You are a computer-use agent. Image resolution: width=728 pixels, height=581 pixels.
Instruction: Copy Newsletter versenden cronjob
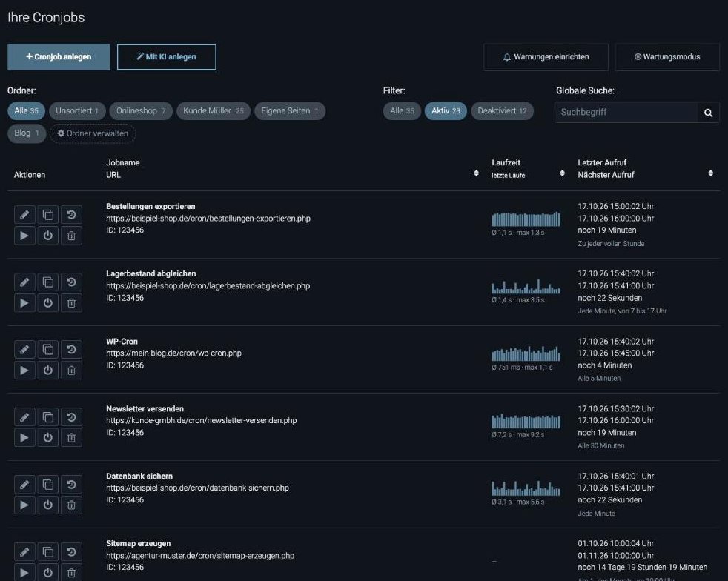pyautogui.click(x=48, y=417)
